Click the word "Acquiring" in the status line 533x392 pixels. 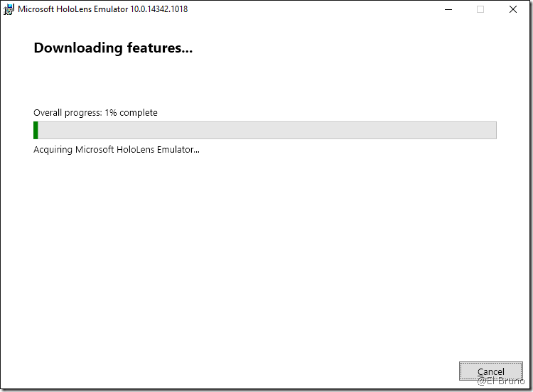tap(53, 150)
